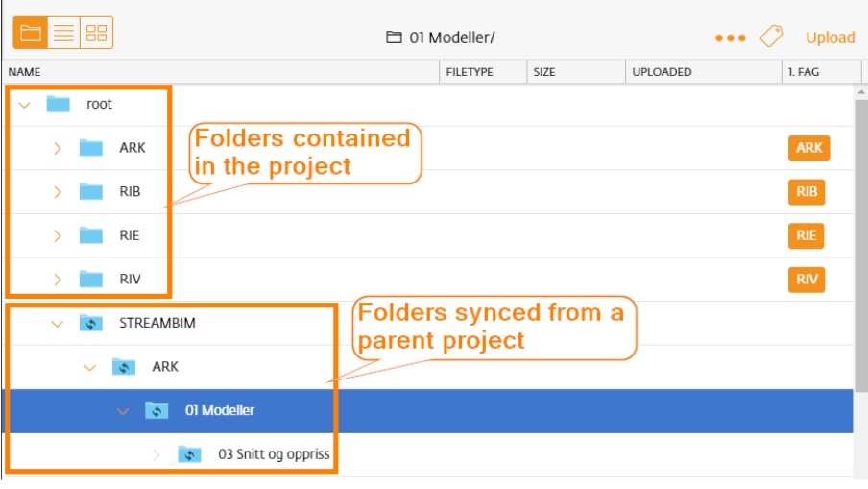Sort by the UPLOADED column header
Viewport: 868px width, 489px height.
(x=662, y=72)
